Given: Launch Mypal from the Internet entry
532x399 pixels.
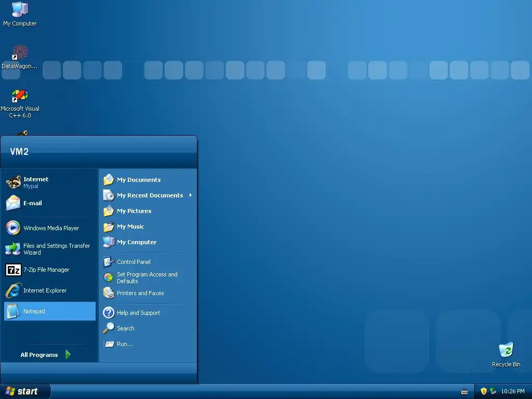Looking at the screenshot, I should coord(50,182).
